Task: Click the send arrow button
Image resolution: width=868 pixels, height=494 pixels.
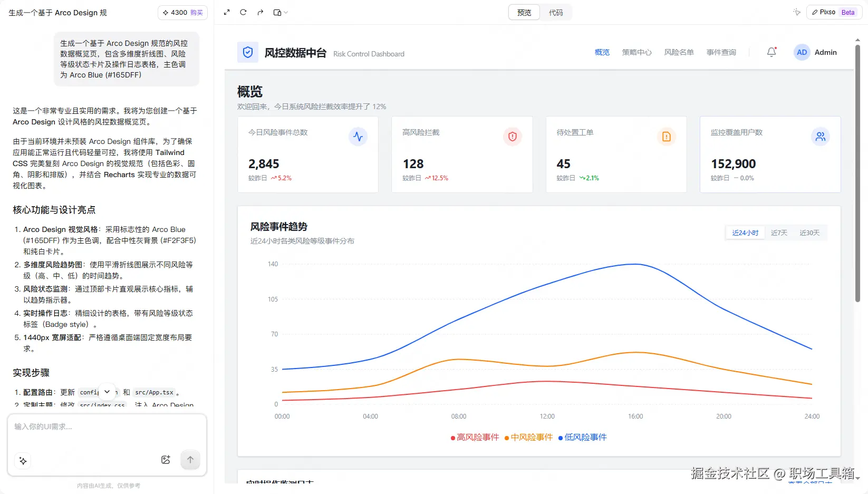Action: pos(190,460)
